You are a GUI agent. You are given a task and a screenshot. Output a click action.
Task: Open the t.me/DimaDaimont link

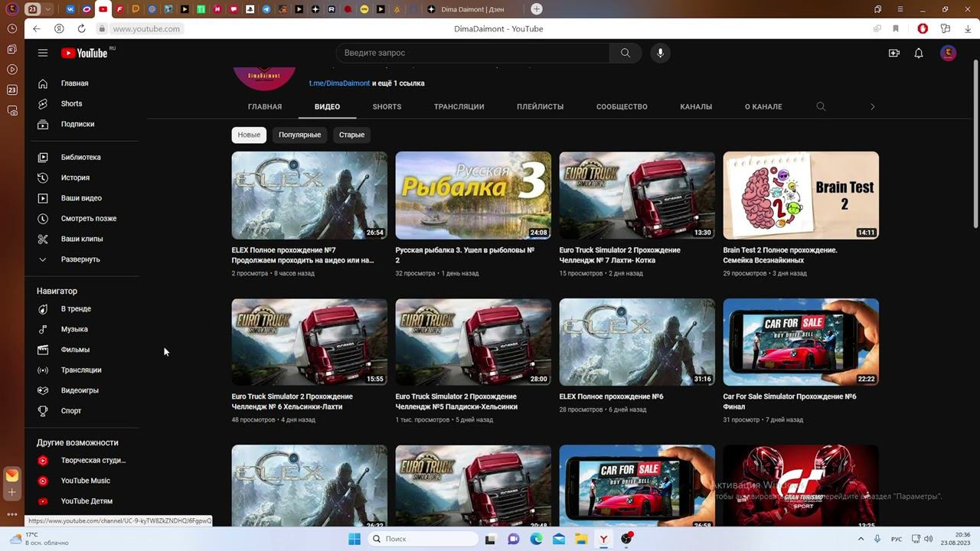pyautogui.click(x=339, y=83)
